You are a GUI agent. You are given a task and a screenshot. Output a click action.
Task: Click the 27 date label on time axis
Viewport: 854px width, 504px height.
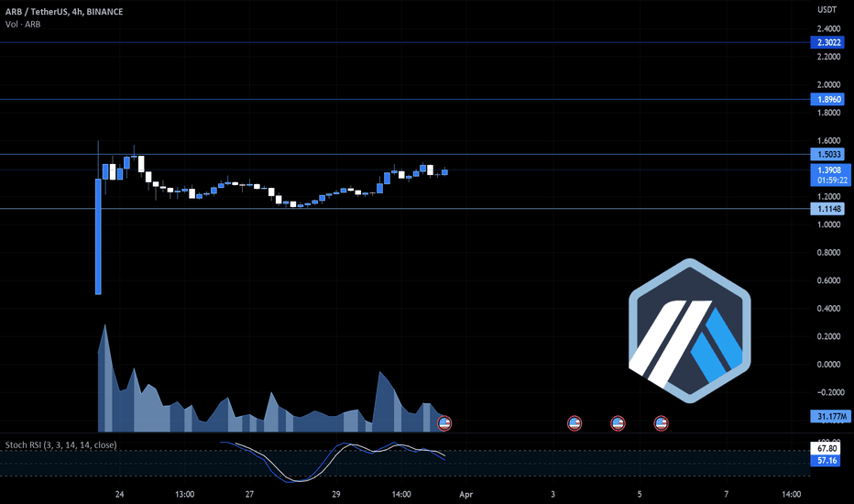[x=249, y=494]
